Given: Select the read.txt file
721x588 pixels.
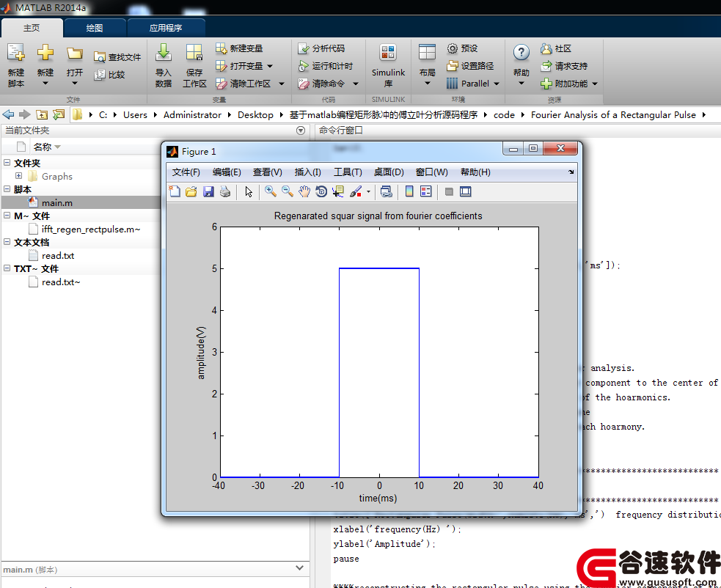Looking at the screenshot, I should pyautogui.click(x=57, y=256).
